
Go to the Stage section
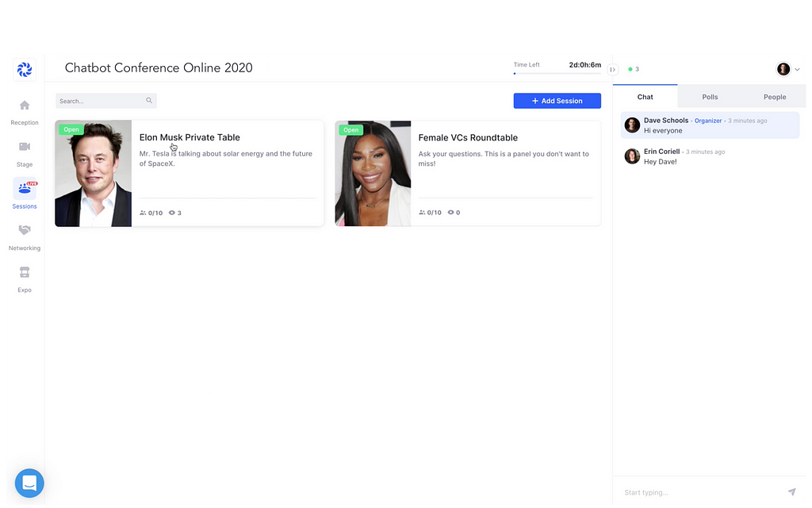point(25,155)
